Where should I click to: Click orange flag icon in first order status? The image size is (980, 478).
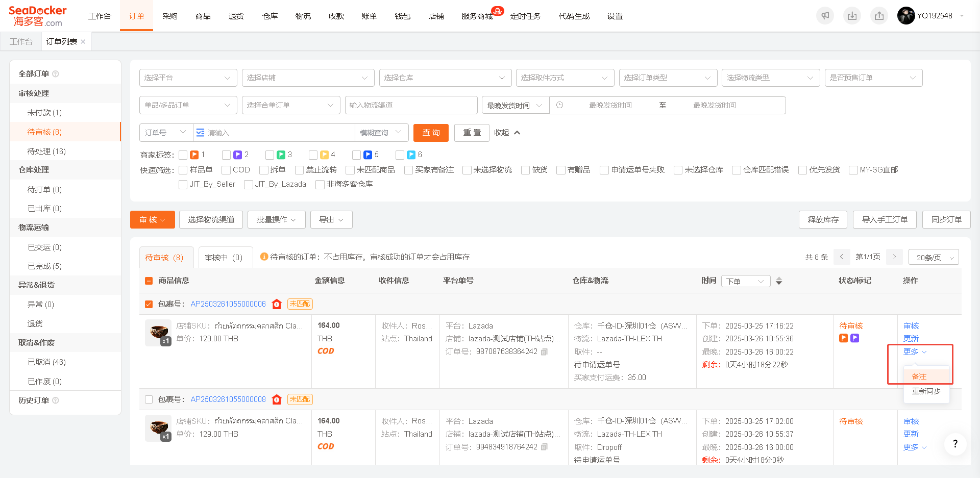coord(844,338)
